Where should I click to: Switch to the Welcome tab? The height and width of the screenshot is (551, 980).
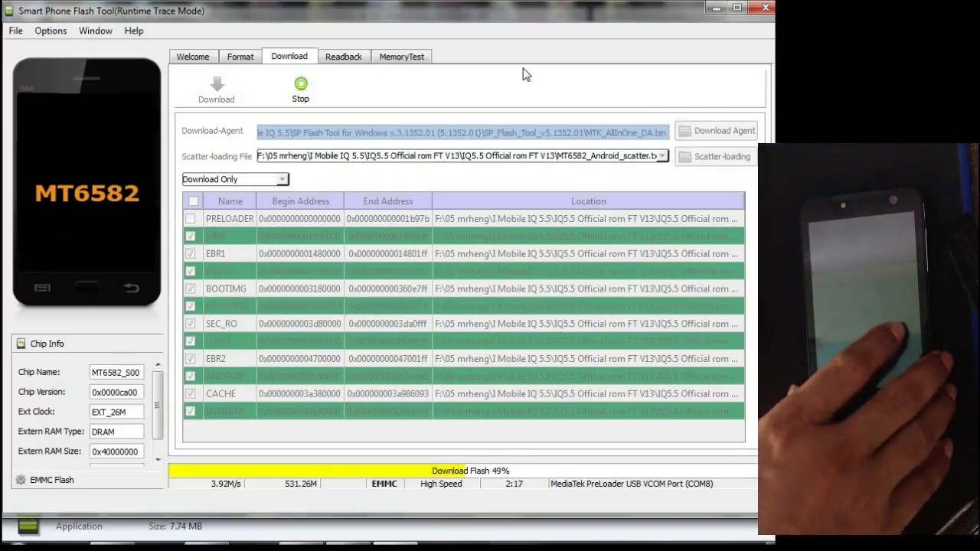[x=193, y=57]
